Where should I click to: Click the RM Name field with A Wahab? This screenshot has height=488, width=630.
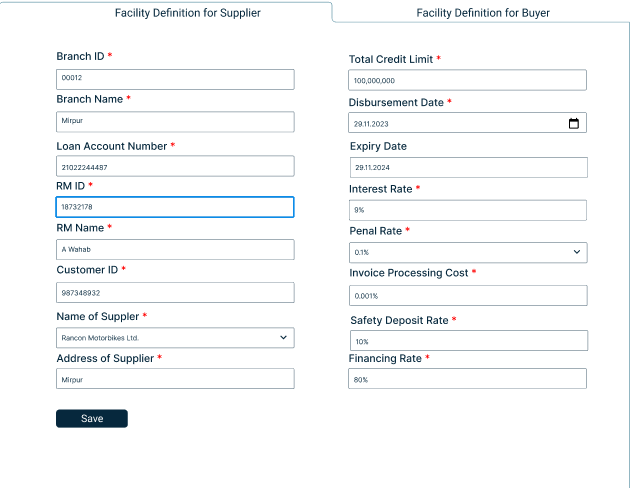[175, 250]
